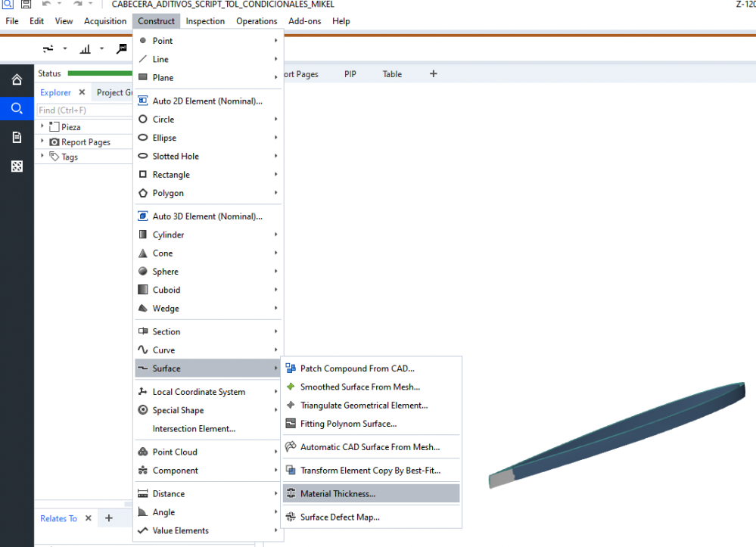Open the Home workspace icon in sidebar
756x547 pixels.
tap(17, 79)
